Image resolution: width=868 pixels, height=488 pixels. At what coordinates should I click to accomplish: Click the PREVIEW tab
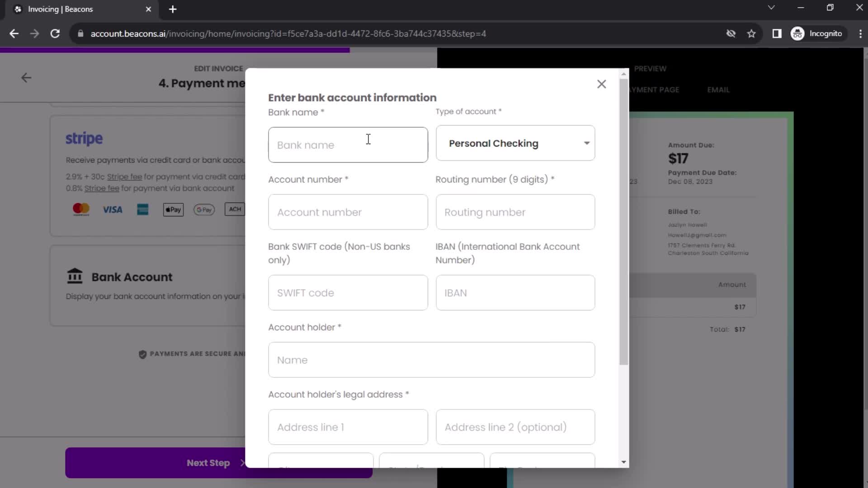pos(651,69)
